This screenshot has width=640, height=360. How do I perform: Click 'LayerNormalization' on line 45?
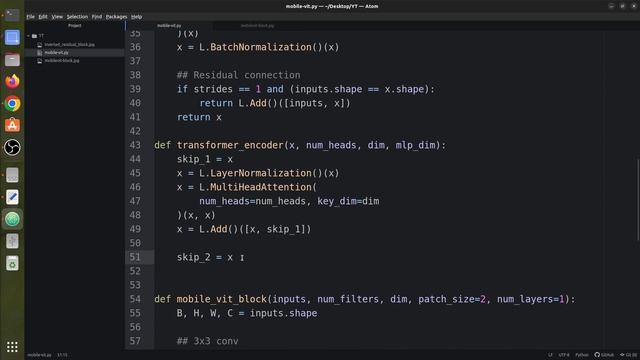(x=261, y=173)
